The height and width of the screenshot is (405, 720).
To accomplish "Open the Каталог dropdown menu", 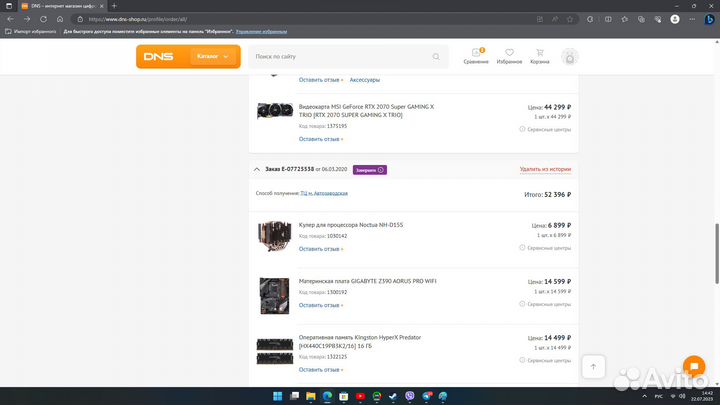I will pyautogui.click(x=213, y=56).
